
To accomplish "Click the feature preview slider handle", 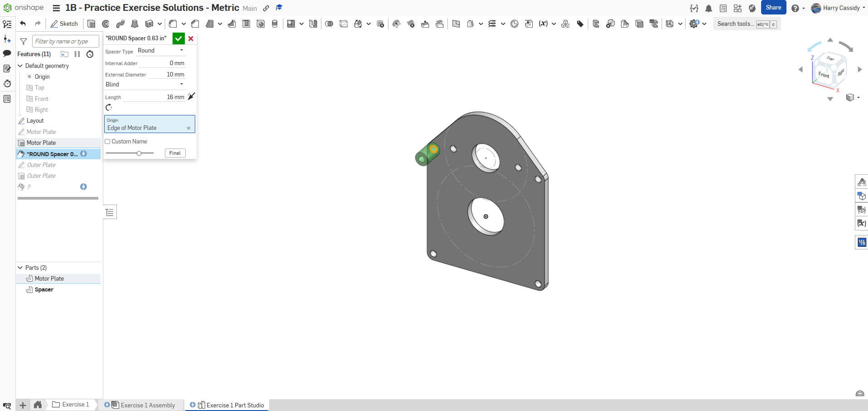I will 139,153.
